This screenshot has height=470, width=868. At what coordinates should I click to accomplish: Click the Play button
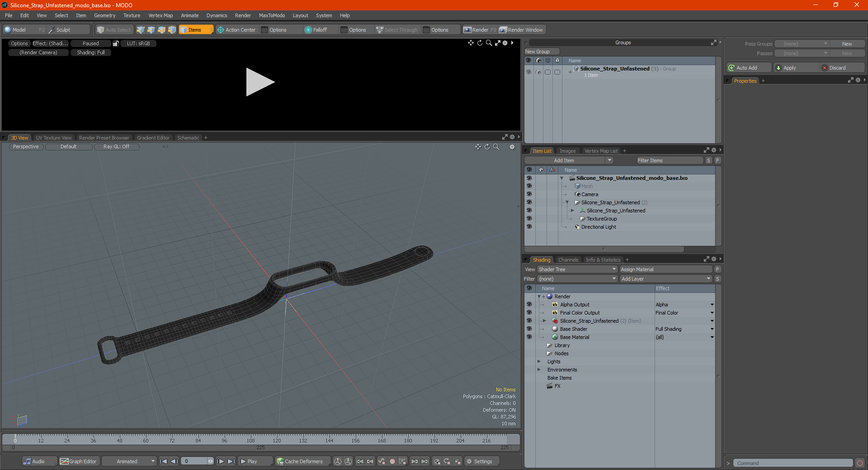tap(255, 461)
